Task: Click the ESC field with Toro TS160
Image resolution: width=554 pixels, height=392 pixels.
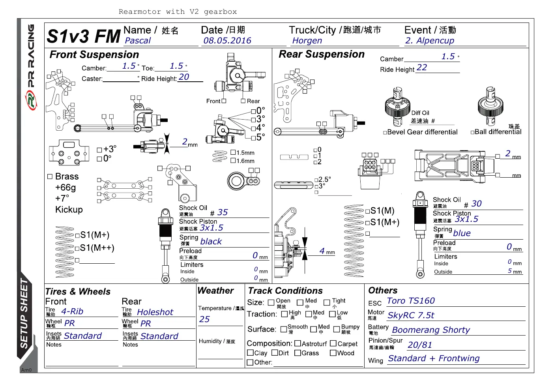Action: click(456, 301)
